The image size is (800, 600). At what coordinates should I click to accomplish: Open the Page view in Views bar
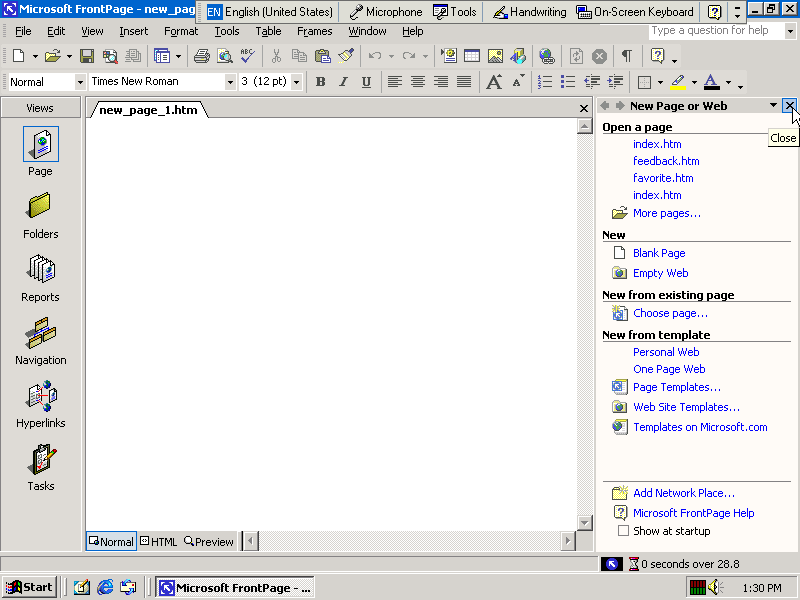[x=40, y=145]
